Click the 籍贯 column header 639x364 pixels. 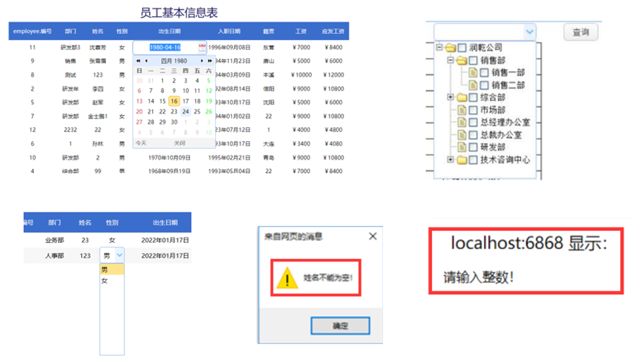click(x=268, y=31)
